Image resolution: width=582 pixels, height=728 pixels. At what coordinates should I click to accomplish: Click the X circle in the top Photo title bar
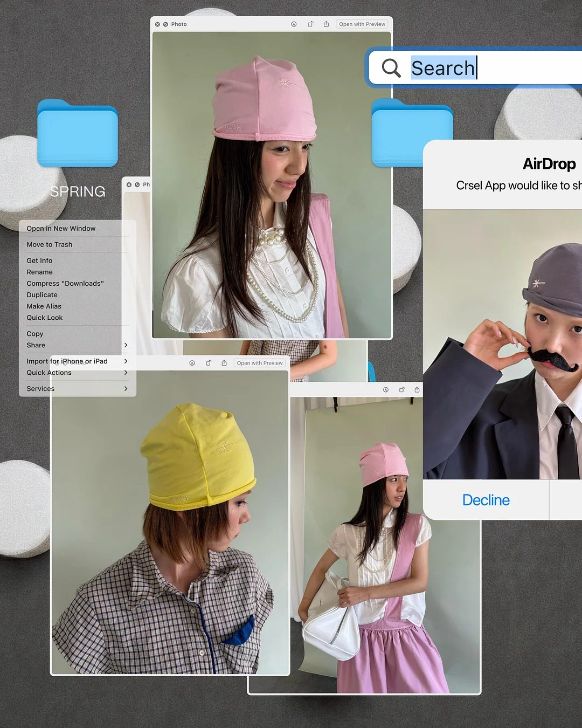coord(157,24)
